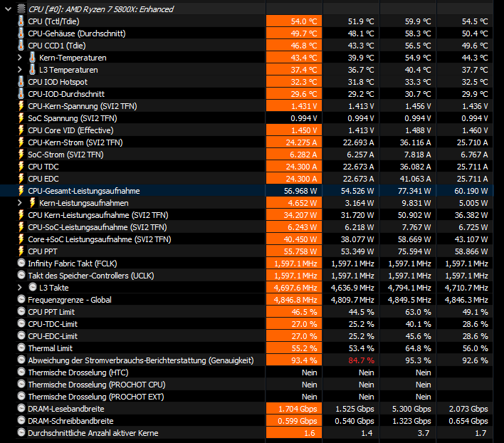Click thermometer icon beside CPU IOD Hotspot

point(21,82)
